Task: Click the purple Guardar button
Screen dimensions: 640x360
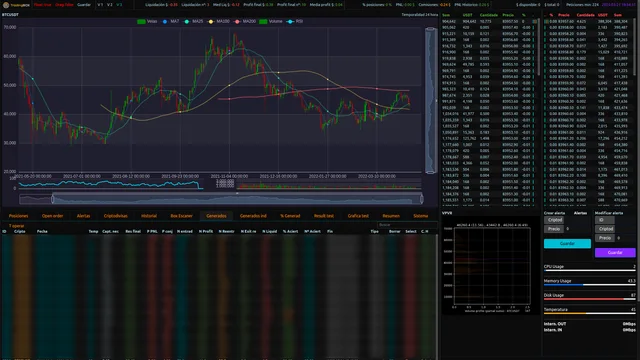Action: 615,253
